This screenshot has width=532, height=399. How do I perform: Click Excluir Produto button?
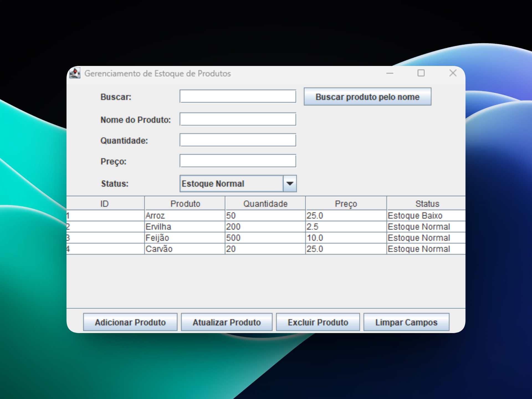click(x=318, y=322)
